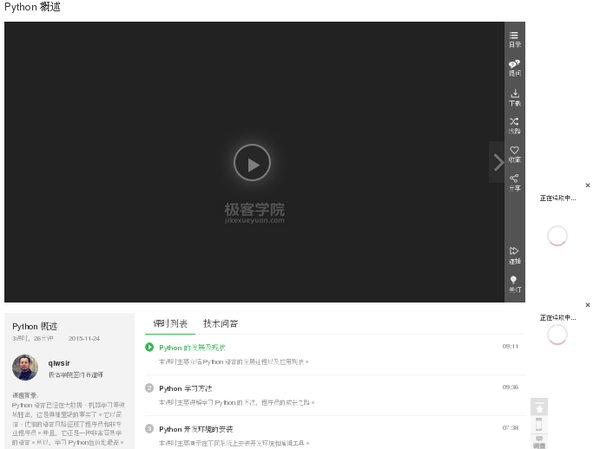Toggle 连播 continuous play in video sidebar
600x449 pixels.
point(514,254)
